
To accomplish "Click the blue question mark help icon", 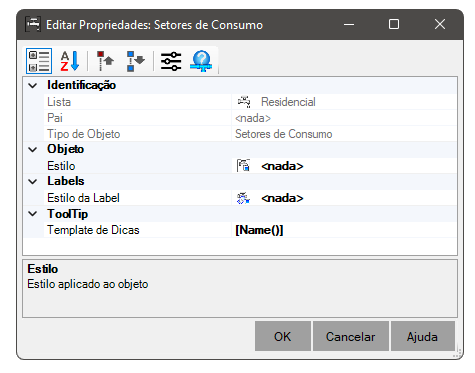I will tap(201, 61).
